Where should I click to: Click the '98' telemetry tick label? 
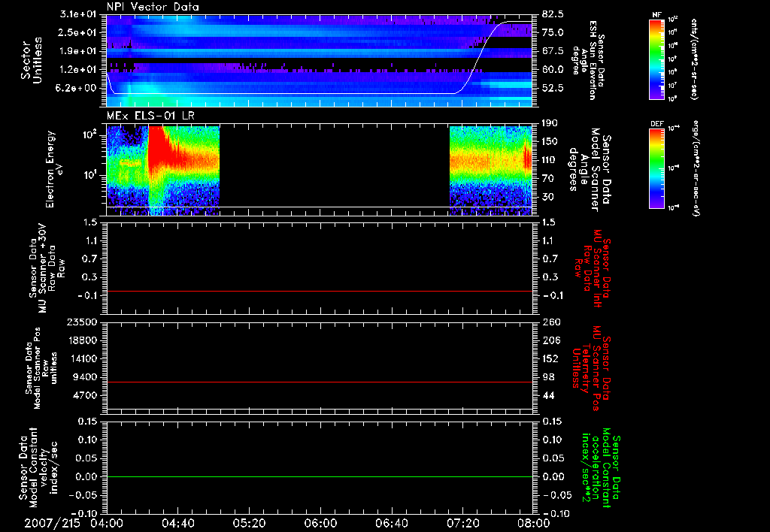[548, 377]
